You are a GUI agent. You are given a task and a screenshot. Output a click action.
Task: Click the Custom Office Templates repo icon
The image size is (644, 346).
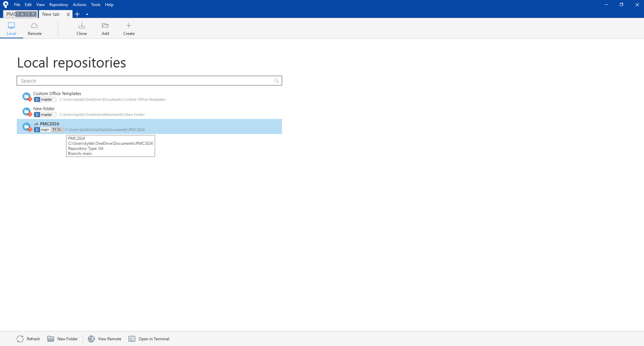(27, 96)
